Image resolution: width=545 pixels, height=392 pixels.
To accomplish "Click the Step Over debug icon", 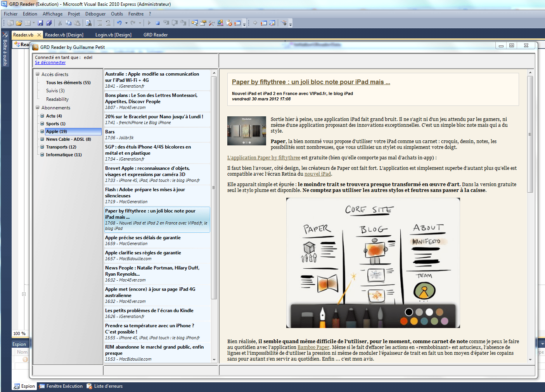I will pos(175,23).
